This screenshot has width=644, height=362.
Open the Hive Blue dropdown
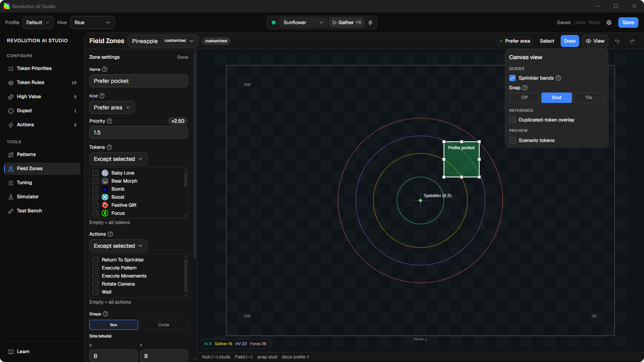pos(93,23)
